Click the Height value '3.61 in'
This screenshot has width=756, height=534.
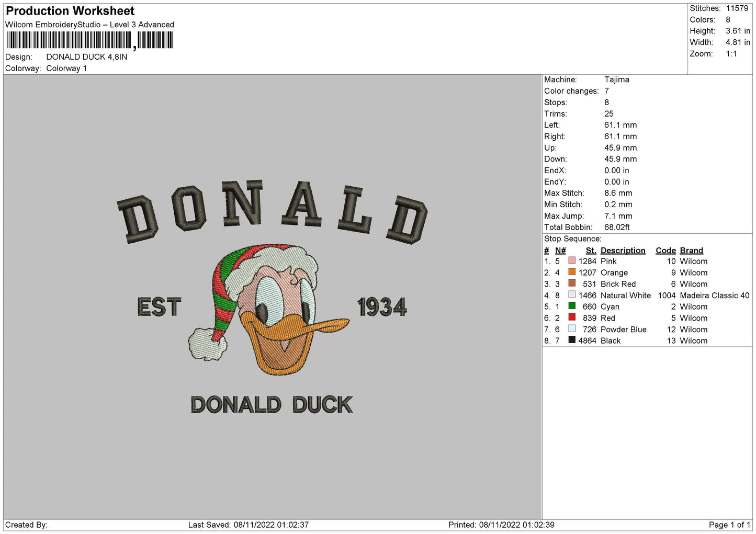[738, 31]
